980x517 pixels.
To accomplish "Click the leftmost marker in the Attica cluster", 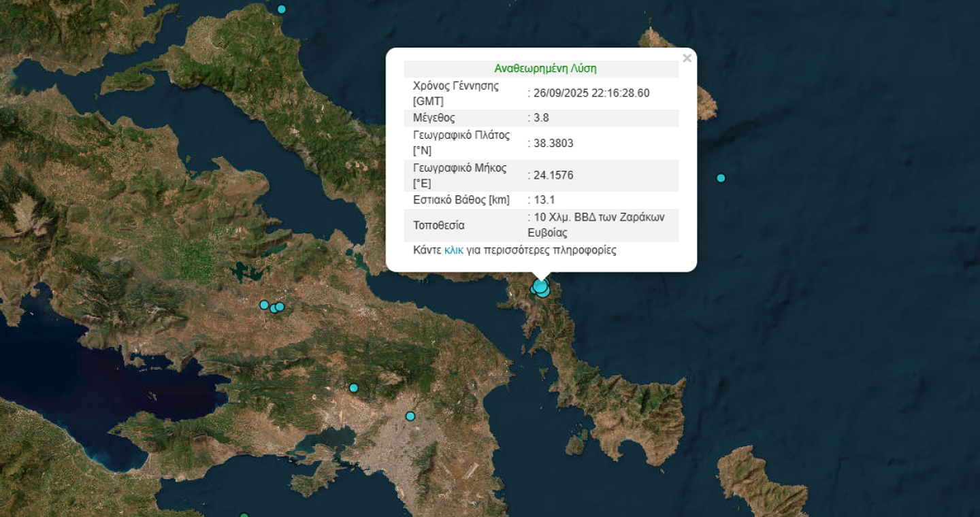I will tap(263, 303).
